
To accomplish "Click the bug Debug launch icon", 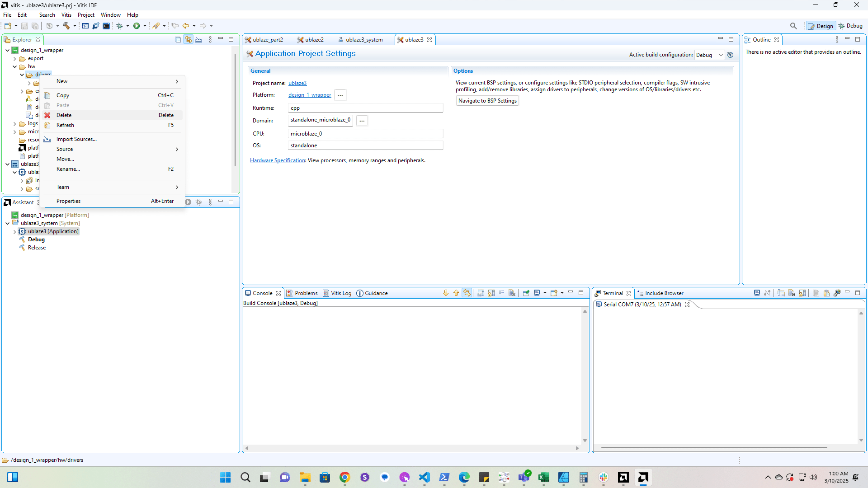I will pyautogui.click(x=119, y=26).
